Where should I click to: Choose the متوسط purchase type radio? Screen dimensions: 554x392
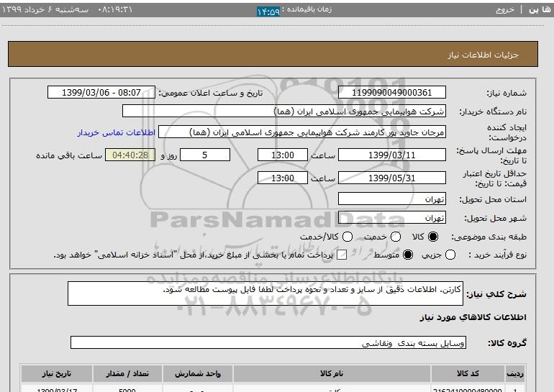click(x=408, y=255)
